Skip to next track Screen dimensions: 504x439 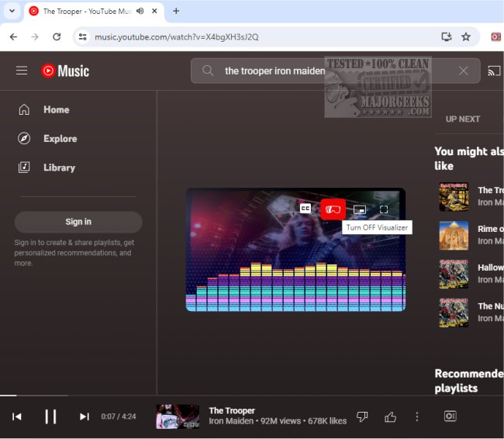[x=85, y=417]
